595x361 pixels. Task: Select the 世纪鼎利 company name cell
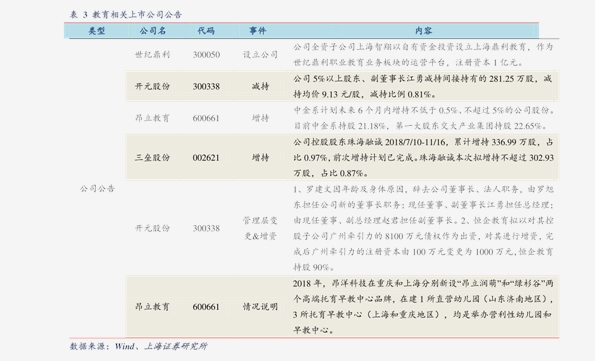tap(153, 55)
